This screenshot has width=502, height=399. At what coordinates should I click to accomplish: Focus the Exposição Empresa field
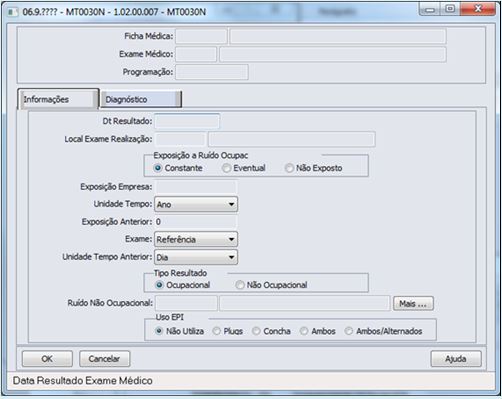click(x=196, y=187)
